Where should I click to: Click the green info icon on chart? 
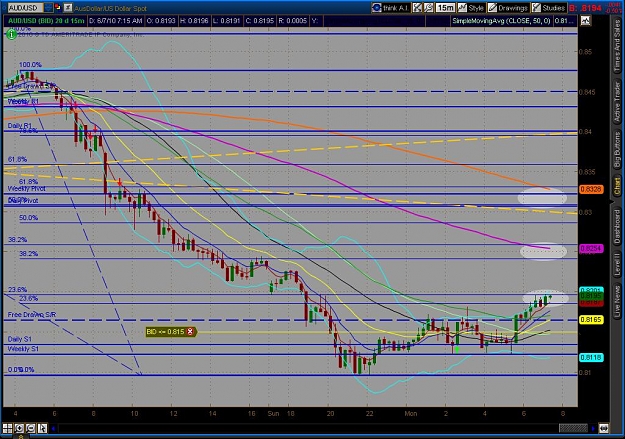12,35
